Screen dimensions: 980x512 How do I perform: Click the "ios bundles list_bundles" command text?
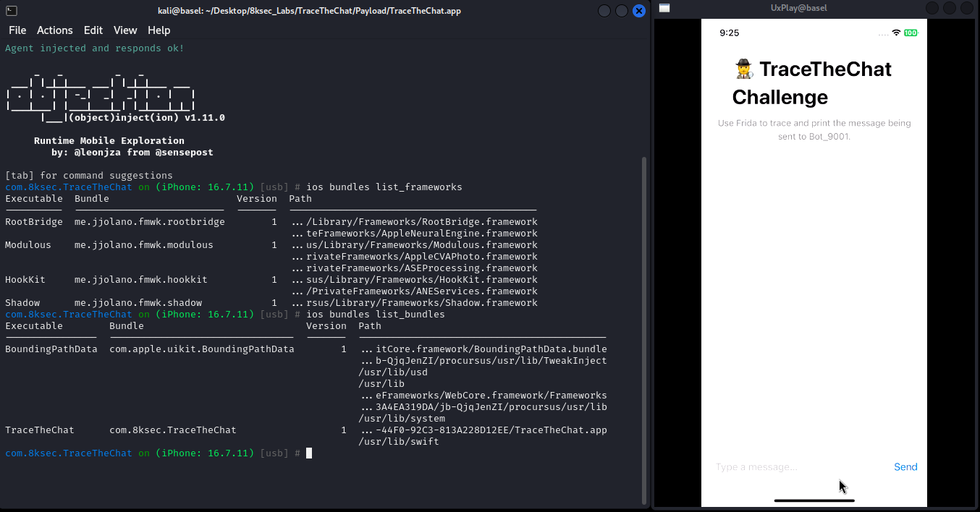(376, 315)
